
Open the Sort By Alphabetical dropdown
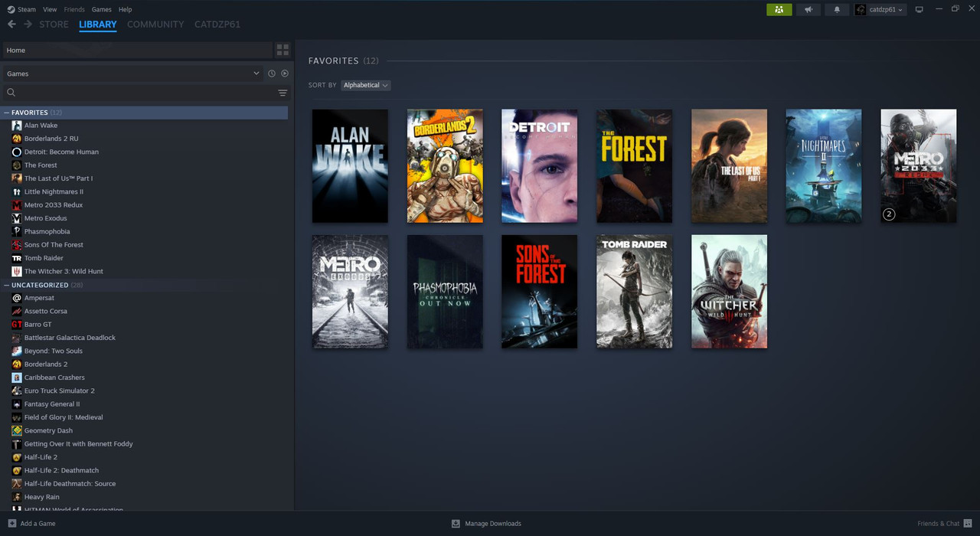point(366,85)
